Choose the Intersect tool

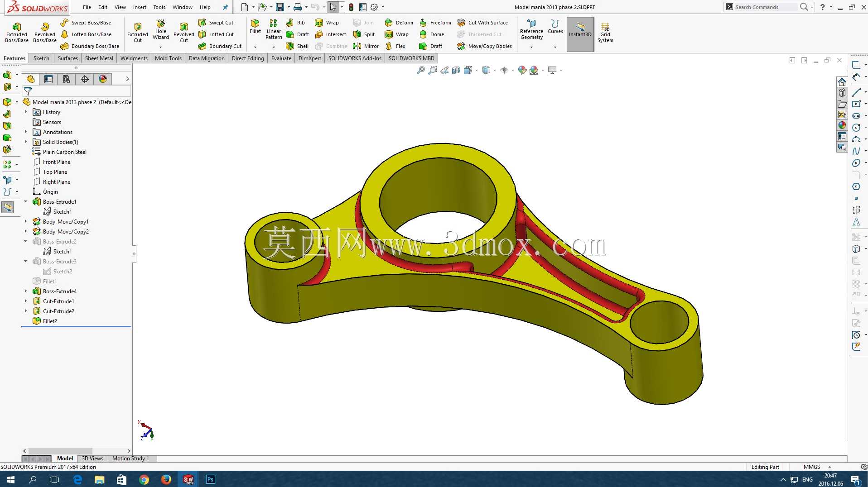coord(330,34)
